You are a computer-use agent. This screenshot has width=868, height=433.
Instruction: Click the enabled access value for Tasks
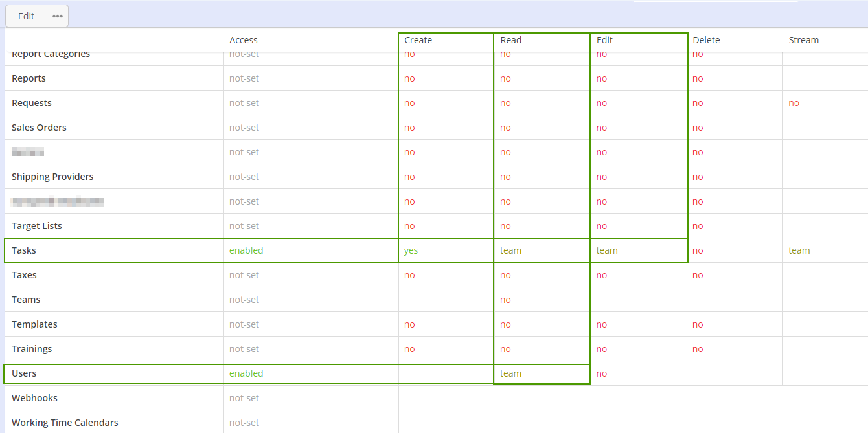click(x=246, y=250)
